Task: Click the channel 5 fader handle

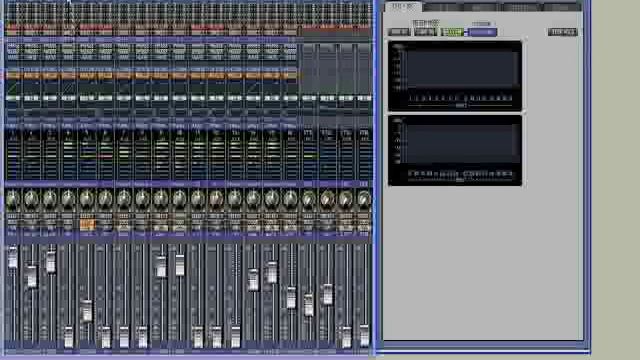Action: click(x=87, y=311)
